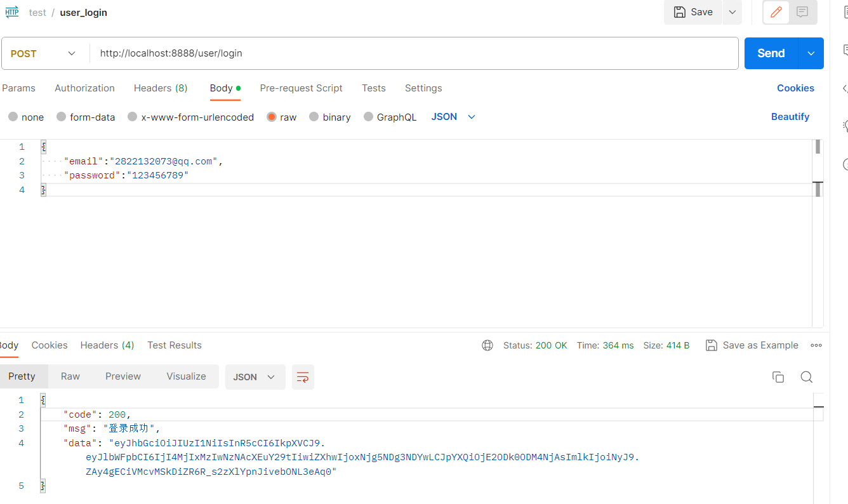Click the password line in request body

(126, 175)
